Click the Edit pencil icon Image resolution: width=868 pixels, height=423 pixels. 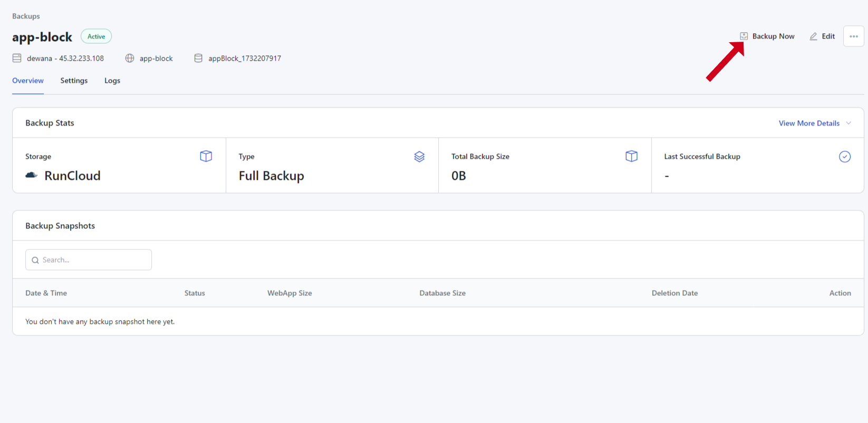813,36
